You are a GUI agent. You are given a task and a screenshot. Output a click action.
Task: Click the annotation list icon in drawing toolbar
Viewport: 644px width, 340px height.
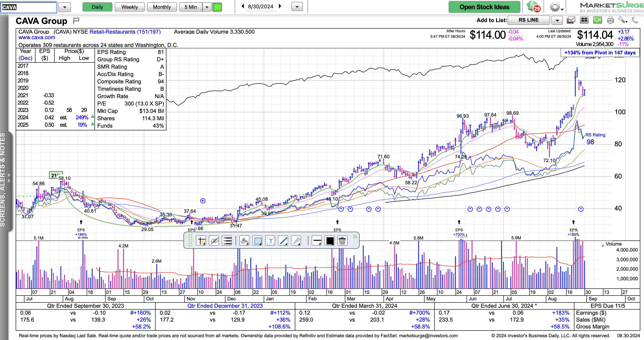coord(227,241)
